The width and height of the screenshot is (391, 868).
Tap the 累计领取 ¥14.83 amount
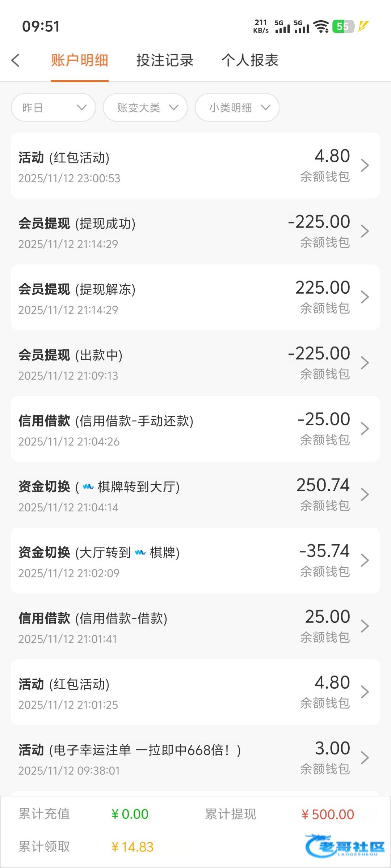click(x=133, y=847)
